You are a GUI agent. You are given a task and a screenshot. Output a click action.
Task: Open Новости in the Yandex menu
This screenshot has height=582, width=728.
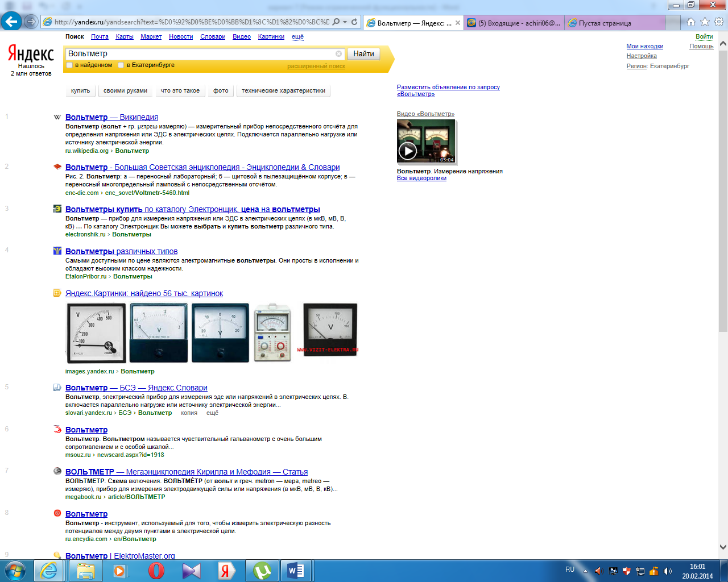click(181, 36)
